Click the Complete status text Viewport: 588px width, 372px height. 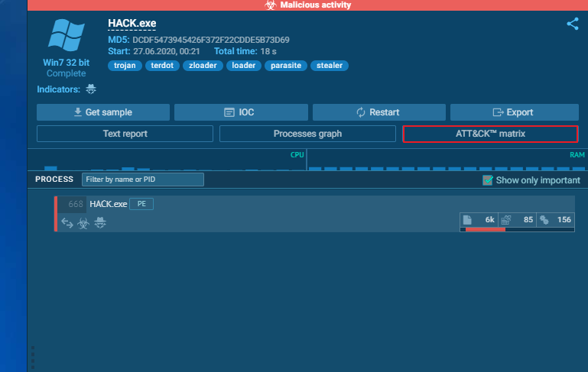67,73
